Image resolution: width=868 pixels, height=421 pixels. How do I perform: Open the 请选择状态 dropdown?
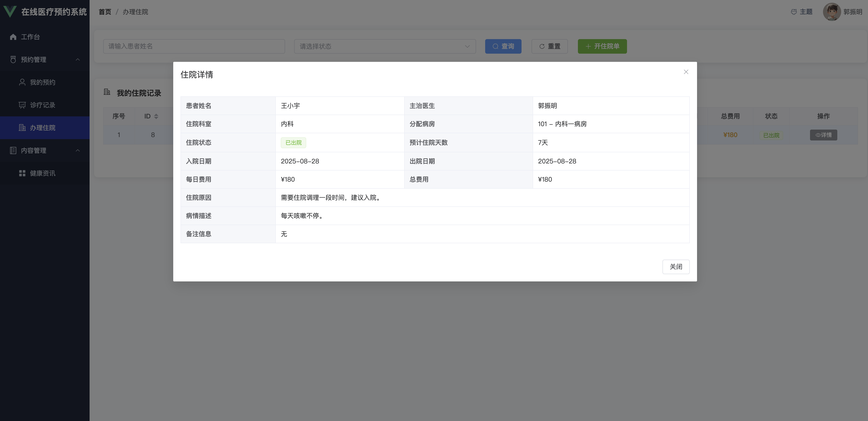pyautogui.click(x=385, y=46)
